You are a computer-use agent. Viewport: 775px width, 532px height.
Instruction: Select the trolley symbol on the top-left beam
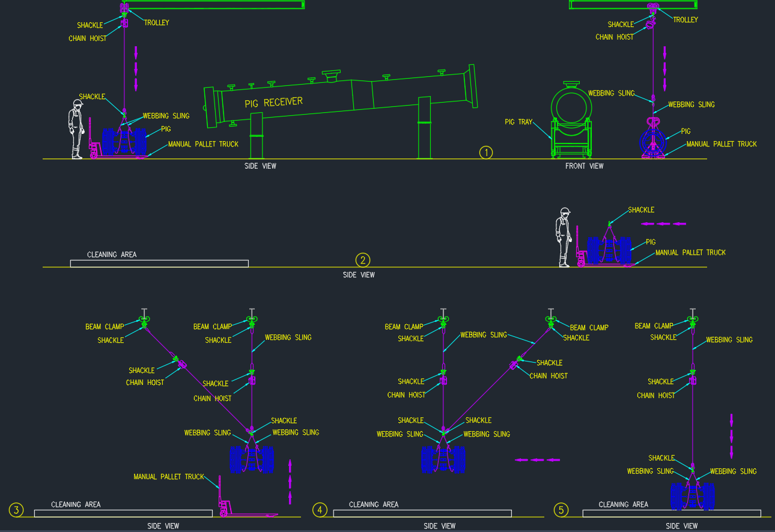click(x=124, y=7)
